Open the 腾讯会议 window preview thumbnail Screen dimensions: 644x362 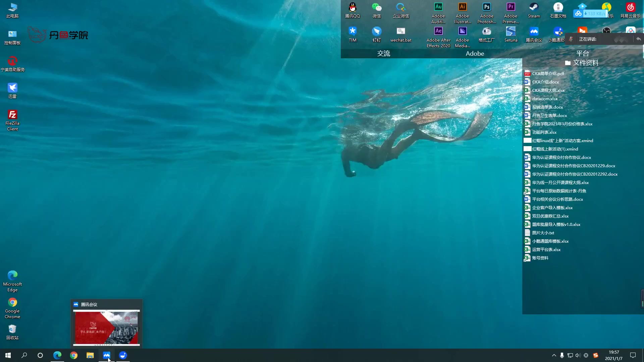[106, 328]
